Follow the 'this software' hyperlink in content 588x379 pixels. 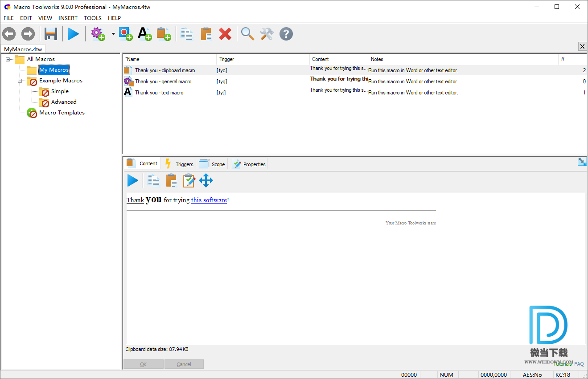pos(209,200)
